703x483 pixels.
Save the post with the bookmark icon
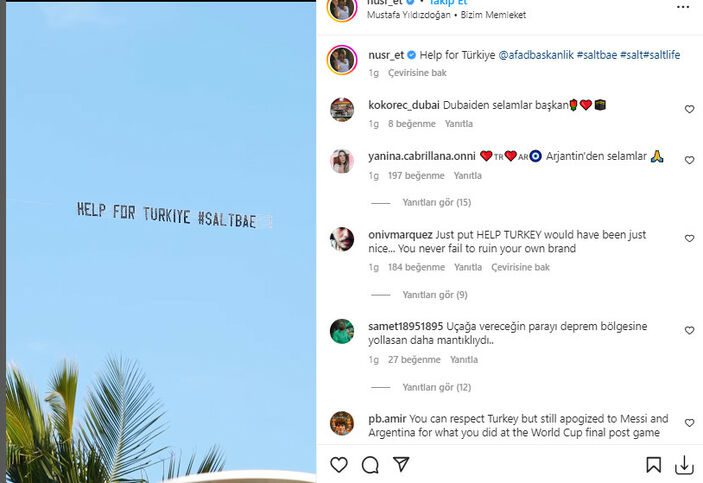(x=653, y=465)
